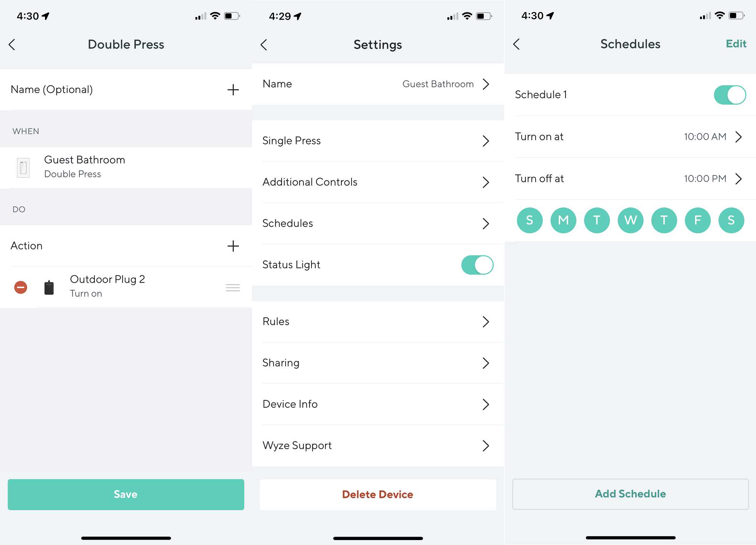The width and height of the screenshot is (756, 545).
Task: Remove Outdoor Plug 2 with red minus icon
Action: pyautogui.click(x=21, y=287)
